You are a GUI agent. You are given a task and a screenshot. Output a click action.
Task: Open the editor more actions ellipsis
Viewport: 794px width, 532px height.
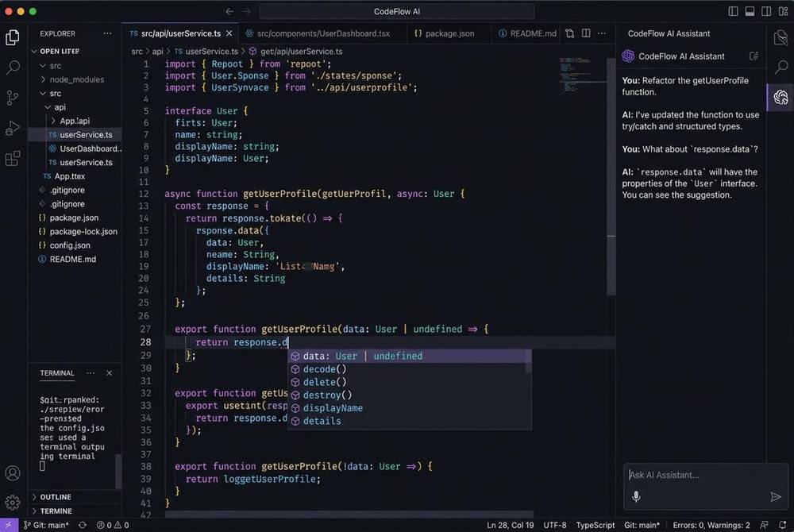[602, 33]
